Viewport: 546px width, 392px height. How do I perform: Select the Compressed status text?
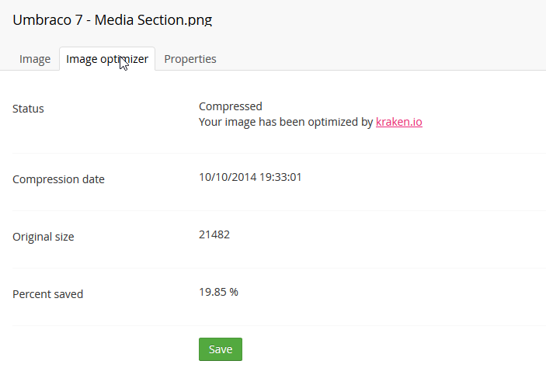point(231,106)
